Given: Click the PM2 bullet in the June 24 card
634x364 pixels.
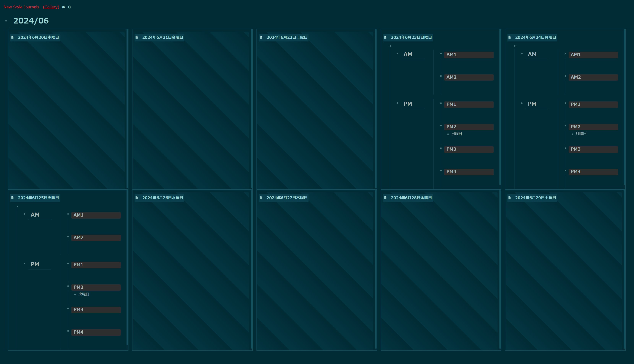Looking at the screenshot, I should click(x=565, y=126).
